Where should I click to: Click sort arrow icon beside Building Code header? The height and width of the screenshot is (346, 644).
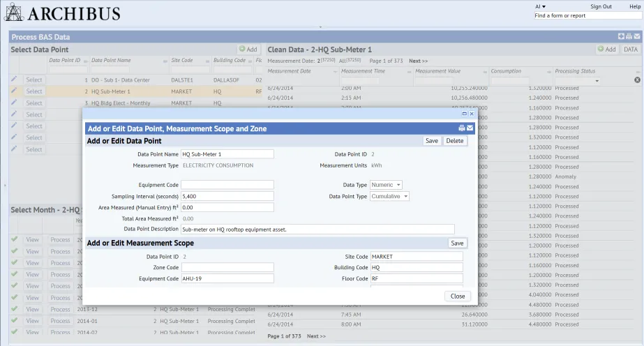[250, 61]
